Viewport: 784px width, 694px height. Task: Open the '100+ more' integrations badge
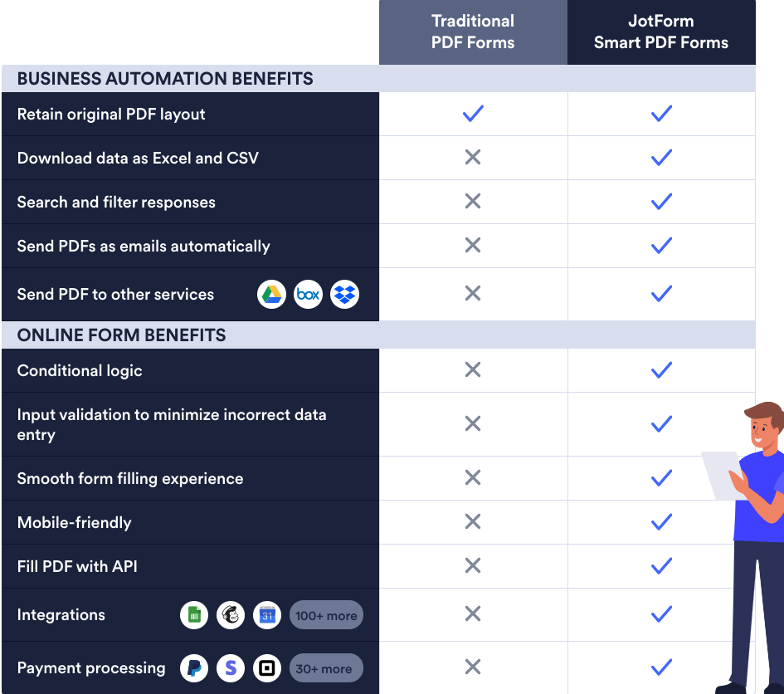click(326, 615)
